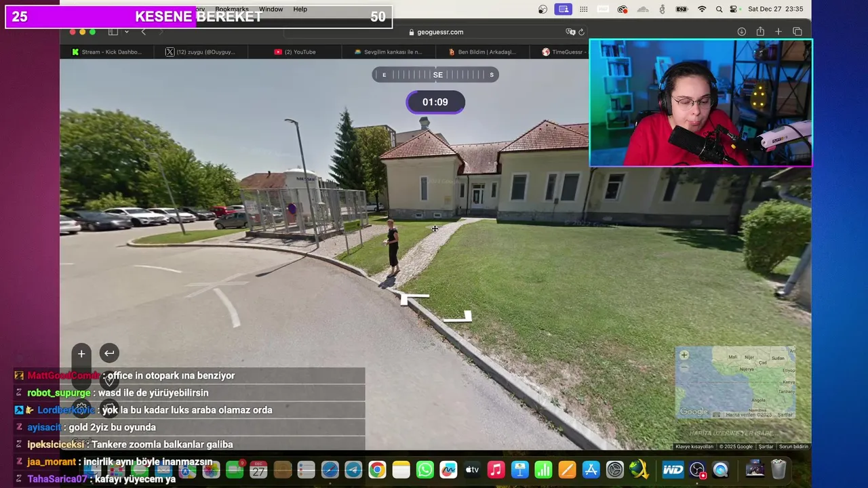Viewport: 868px width, 488px height.
Task: Go back in Safari
Action: (143, 32)
